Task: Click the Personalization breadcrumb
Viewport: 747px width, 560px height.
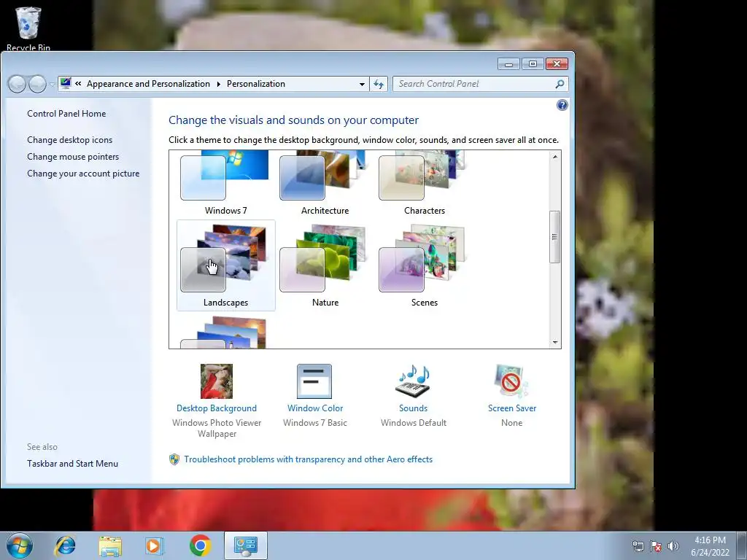Action: click(256, 84)
